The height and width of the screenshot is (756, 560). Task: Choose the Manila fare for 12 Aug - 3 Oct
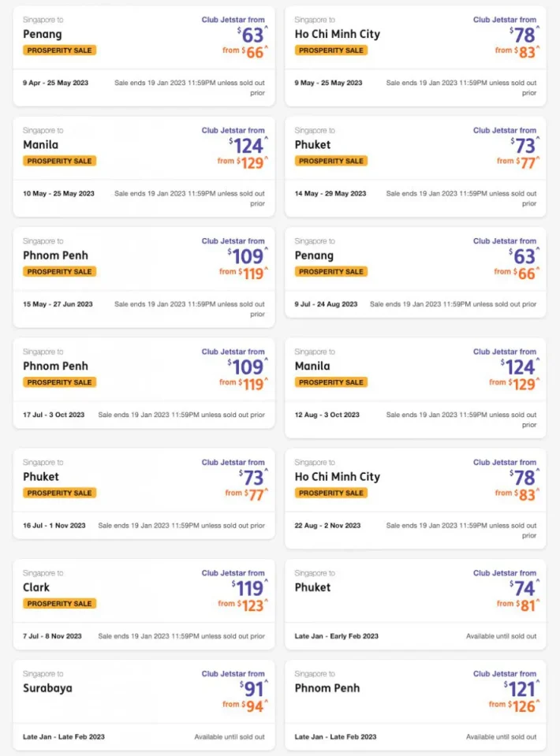pyautogui.click(x=415, y=387)
